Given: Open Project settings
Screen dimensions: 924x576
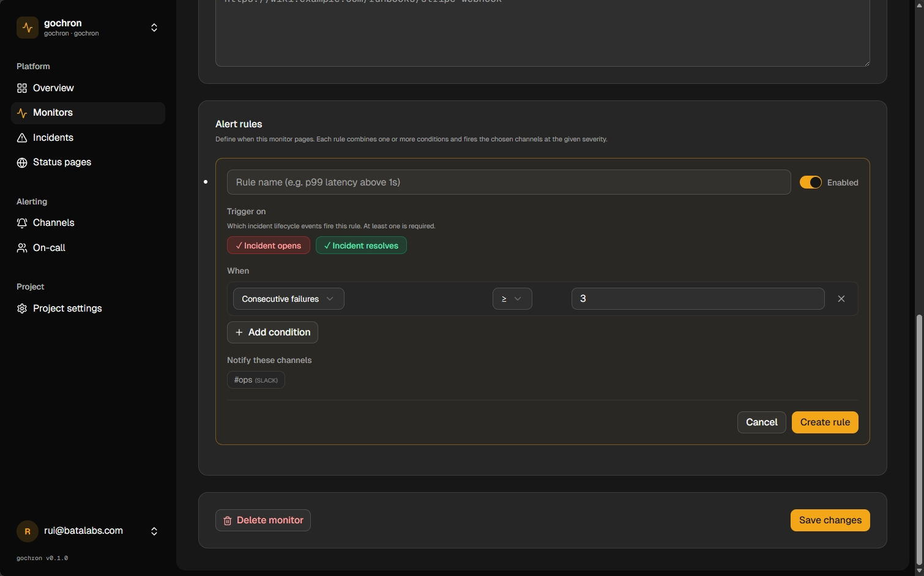Looking at the screenshot, I should coord(88,309).
